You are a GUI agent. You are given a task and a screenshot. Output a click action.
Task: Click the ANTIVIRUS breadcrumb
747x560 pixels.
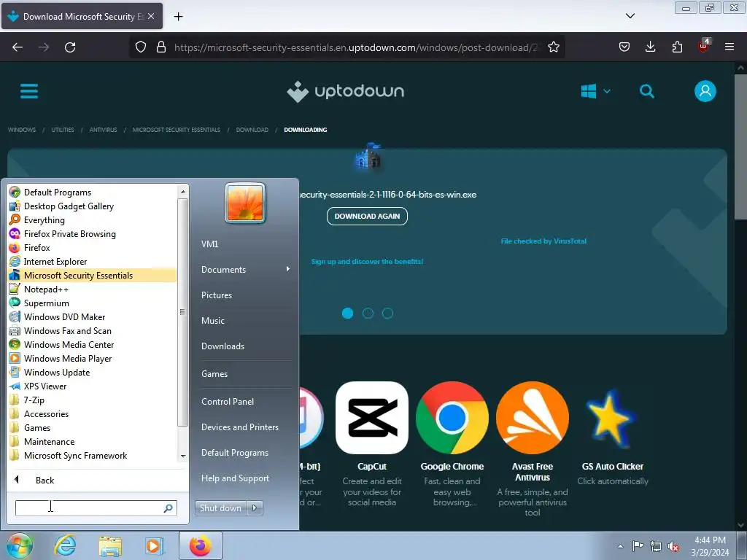pyautogui.click(x=103, y=130)
